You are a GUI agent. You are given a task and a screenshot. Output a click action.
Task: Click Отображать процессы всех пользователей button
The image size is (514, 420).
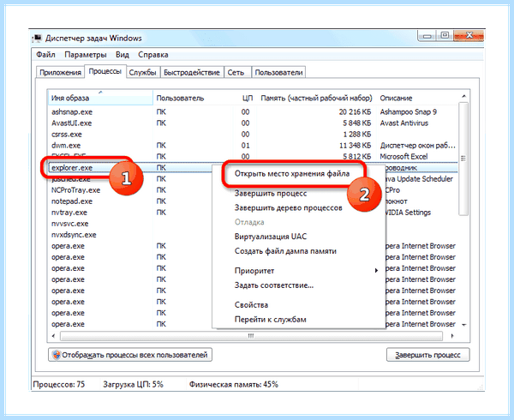click(130, 355)
